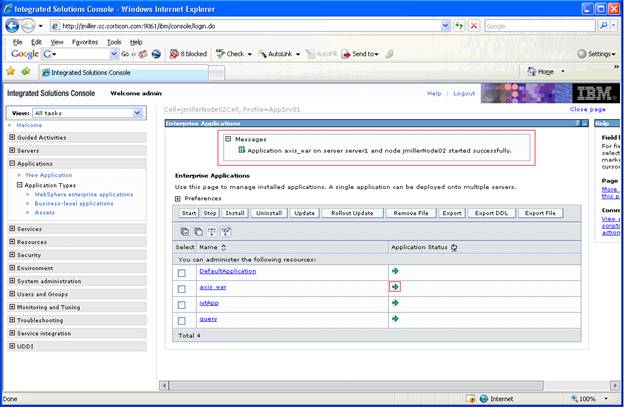Click the browser Back arrow button
Viewport: 624px width, 408px height.
pos(12,26)
